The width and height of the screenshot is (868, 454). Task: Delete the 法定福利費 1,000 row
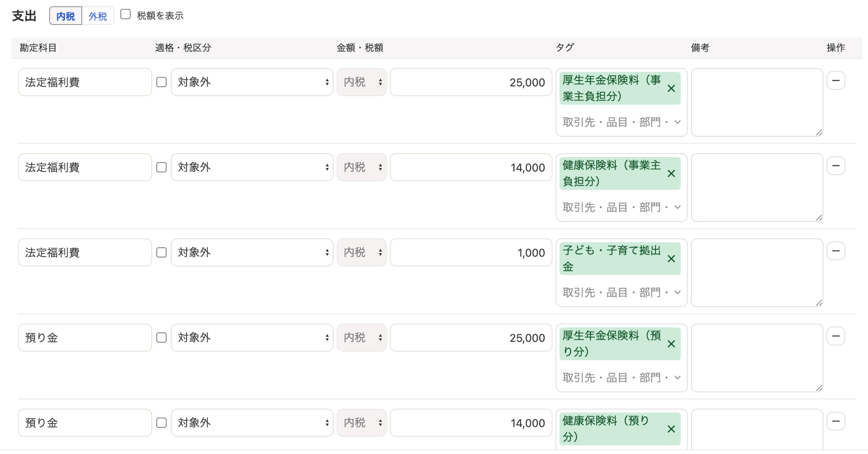(x=836, y=251)
